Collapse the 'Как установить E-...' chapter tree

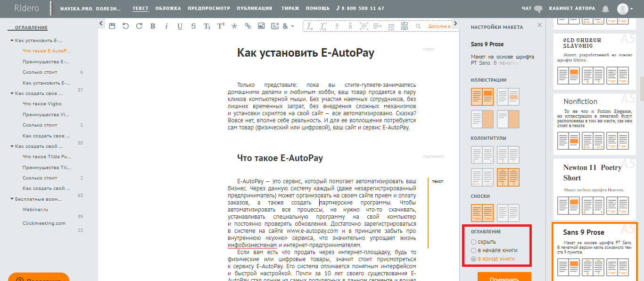(x=12, y=41)
